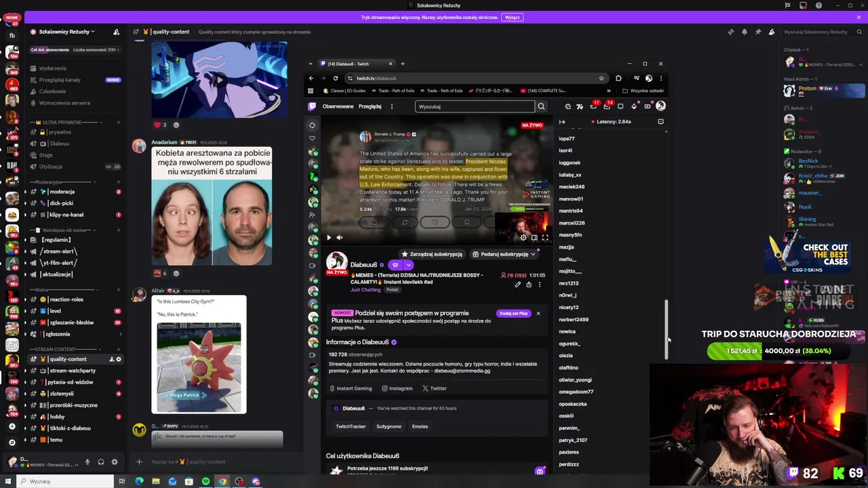Select moderacja channel
868x488 pixels.
click(62, 192)
